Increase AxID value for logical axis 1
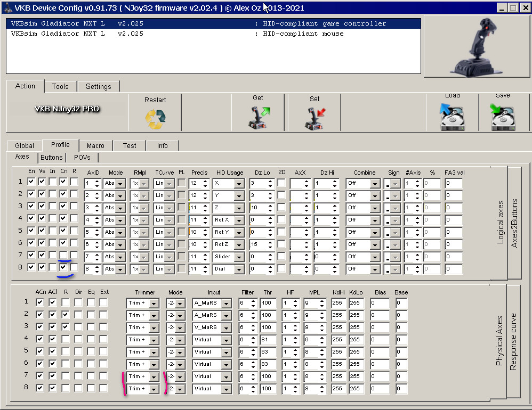The height and width of the screenshot is (410, 532). [97, 181]
